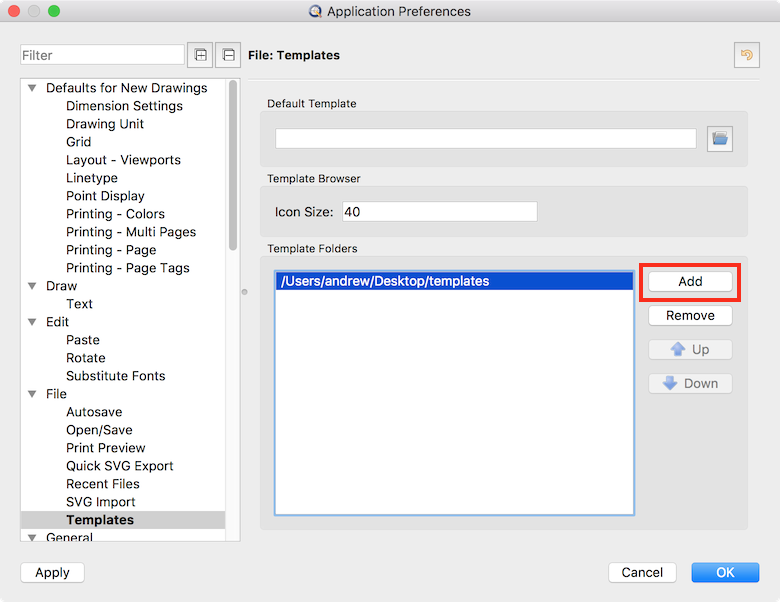Click the restore defaults arrow icon
Image resolution: width=780 pixels, height=602 pixels.
click(x=746, y=55)
